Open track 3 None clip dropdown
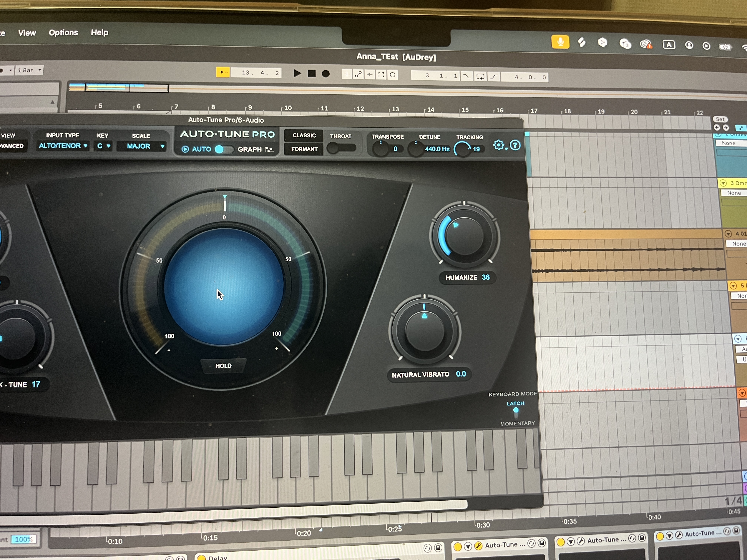This screenshot has height=560, width=747. (x=734, y=193)
